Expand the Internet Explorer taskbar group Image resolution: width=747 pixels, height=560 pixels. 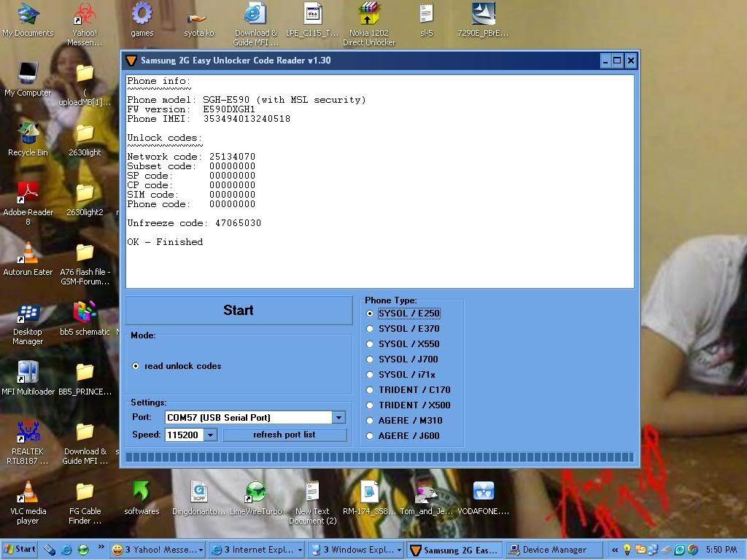coord(300,550)
